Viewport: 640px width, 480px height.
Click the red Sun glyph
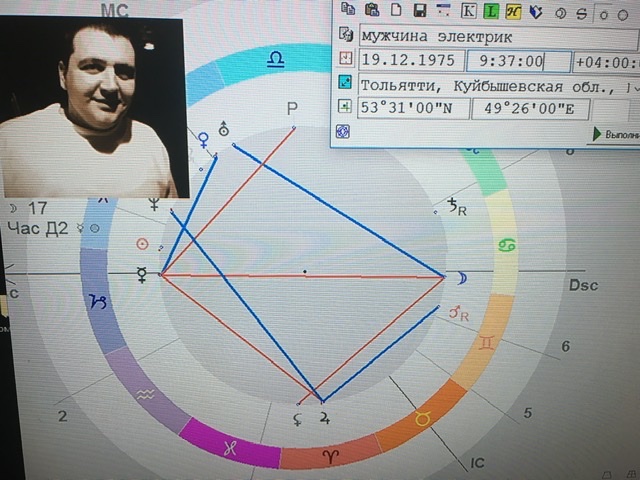click(142, 244)
